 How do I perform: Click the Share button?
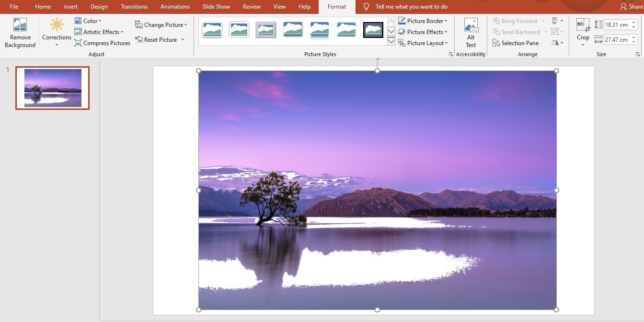click(x=631, y=7)
